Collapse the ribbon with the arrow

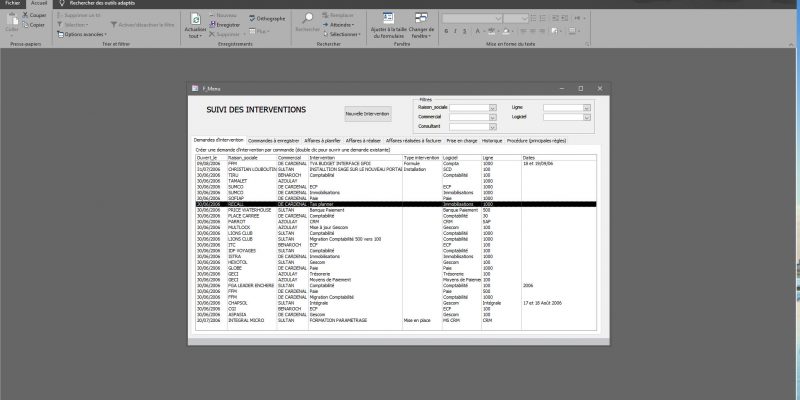click(x=792, y=44)
